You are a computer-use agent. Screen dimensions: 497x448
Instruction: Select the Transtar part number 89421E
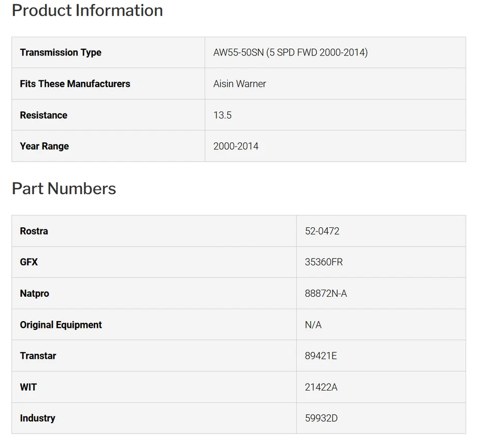321,356
